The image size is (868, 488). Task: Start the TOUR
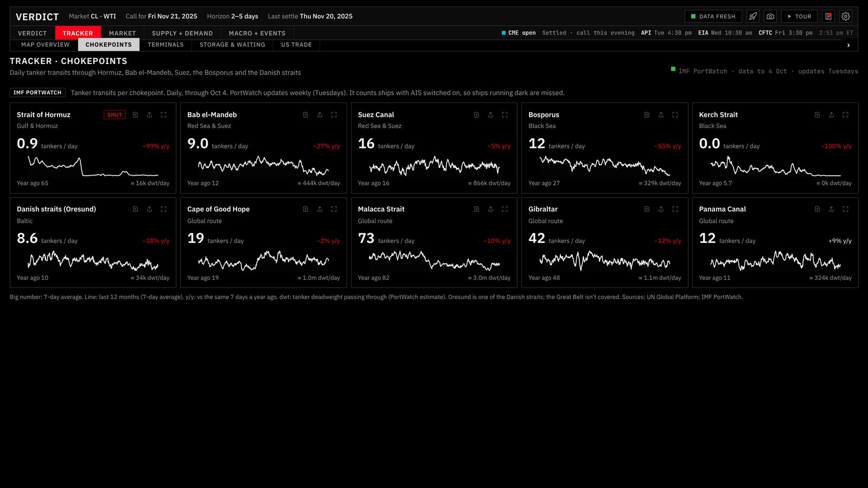799,16
